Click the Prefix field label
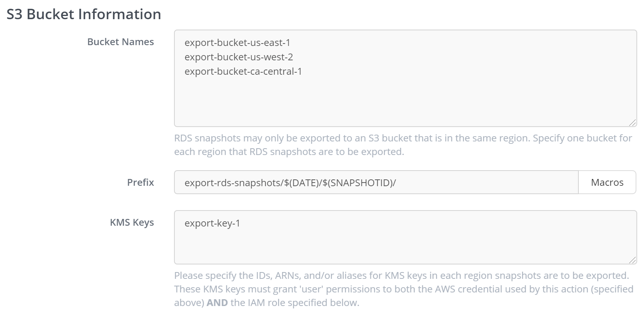Image resolution: width=644 pixels, height=316 pixels. tap(140, 182)
